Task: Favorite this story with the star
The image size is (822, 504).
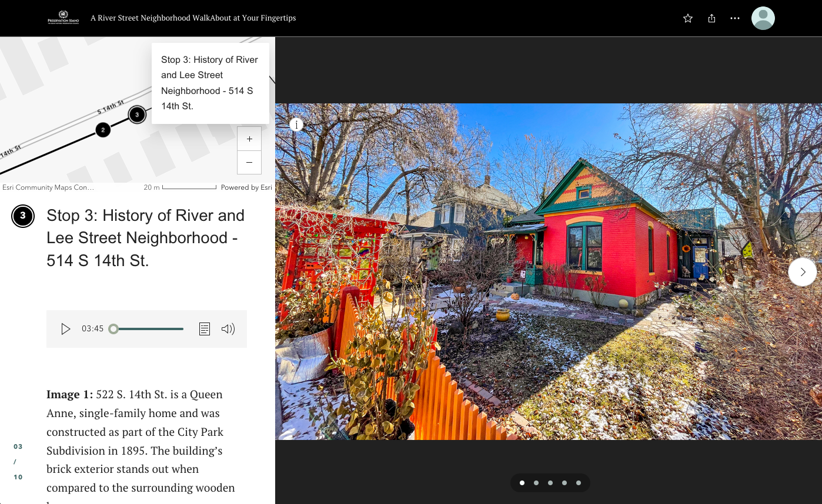Action: click(x=687, y=18)
